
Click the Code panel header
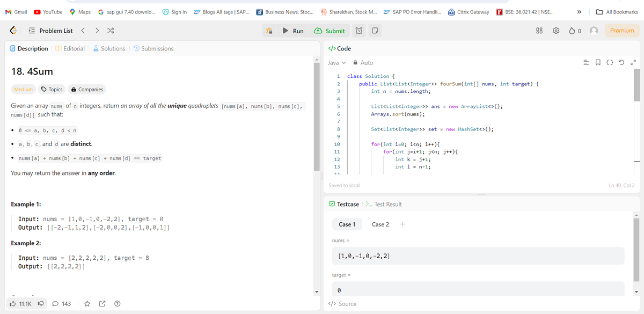coord(340,48)
